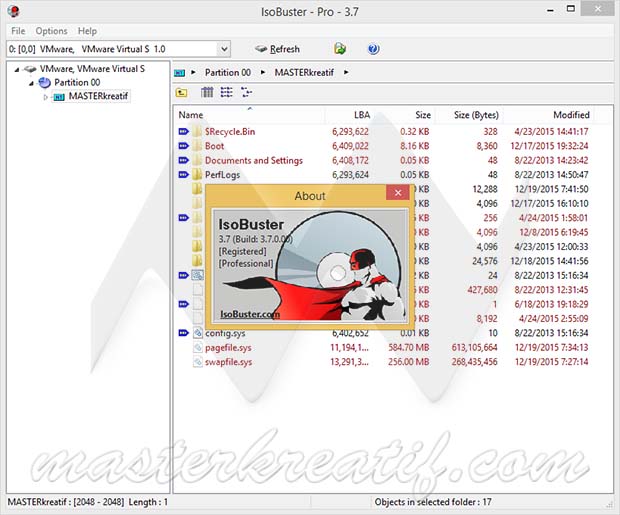620x515 pixels.
Task: Sort by the Modified column header
Action: tap(571, 115)
